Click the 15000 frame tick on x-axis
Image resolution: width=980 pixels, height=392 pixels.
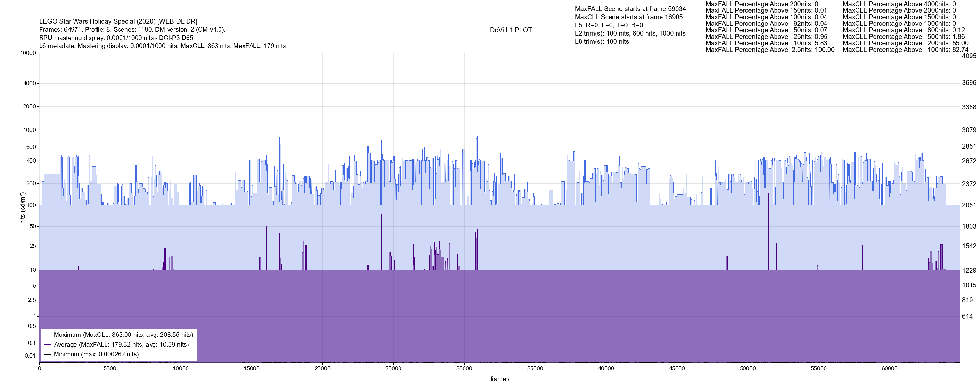point(252,368)
